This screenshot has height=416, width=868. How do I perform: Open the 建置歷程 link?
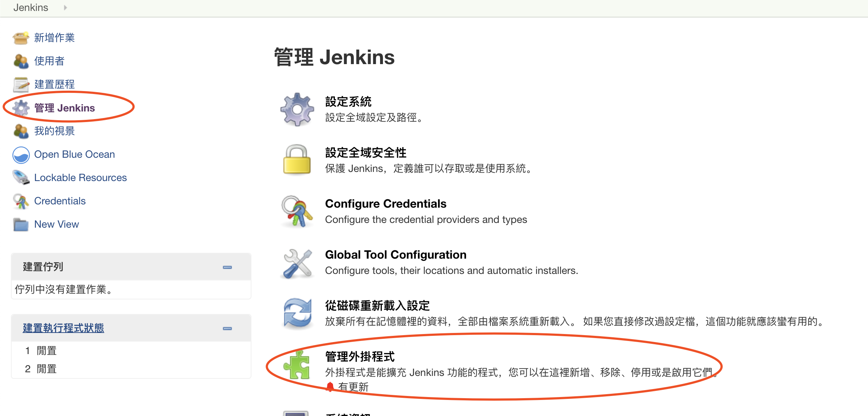[x=54, y=84]
